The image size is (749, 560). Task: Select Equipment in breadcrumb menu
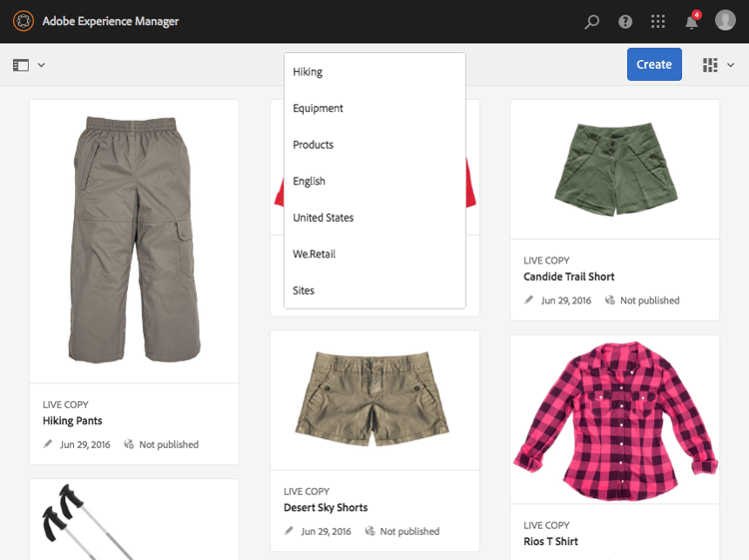click(374, 109)
